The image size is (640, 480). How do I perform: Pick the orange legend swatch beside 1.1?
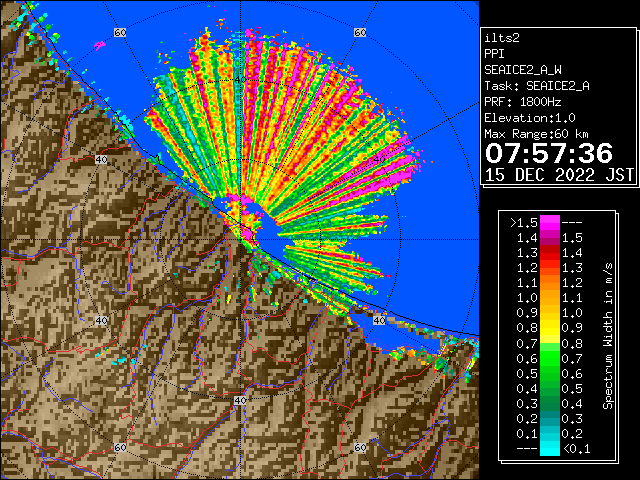[550, 283]
